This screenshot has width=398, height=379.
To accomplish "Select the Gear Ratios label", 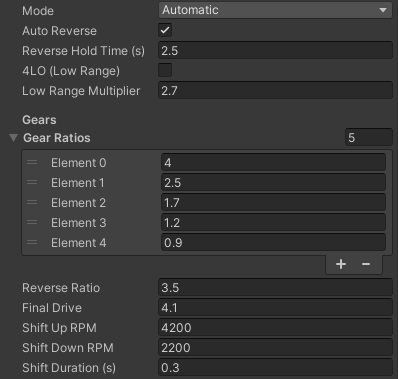I will (x=57, y=138).
